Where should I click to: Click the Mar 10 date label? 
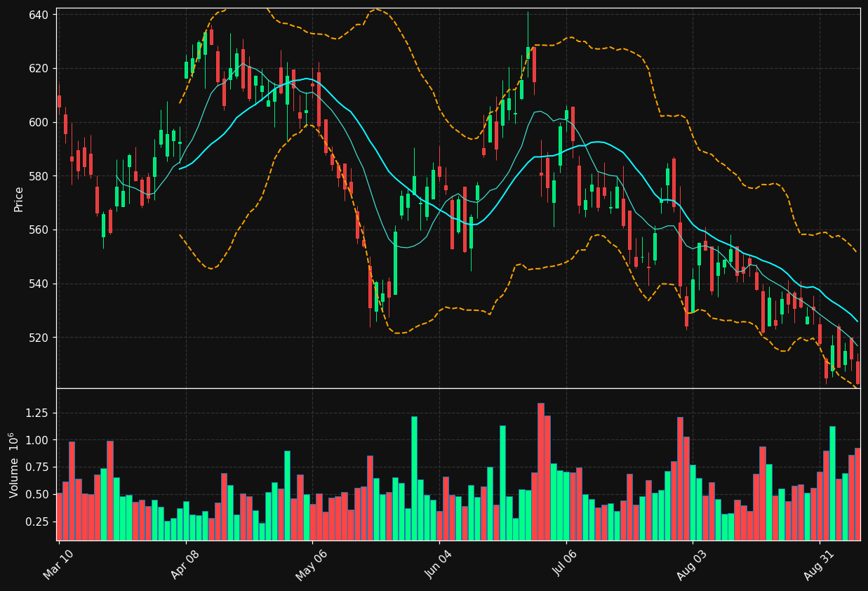60,564
